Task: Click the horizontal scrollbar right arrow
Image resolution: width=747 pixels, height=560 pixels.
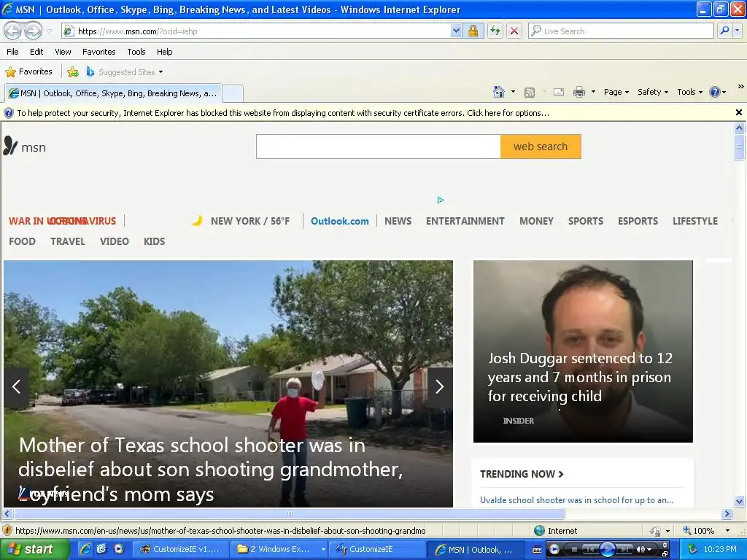Action: pyautogui.click(x=727, y=514)
